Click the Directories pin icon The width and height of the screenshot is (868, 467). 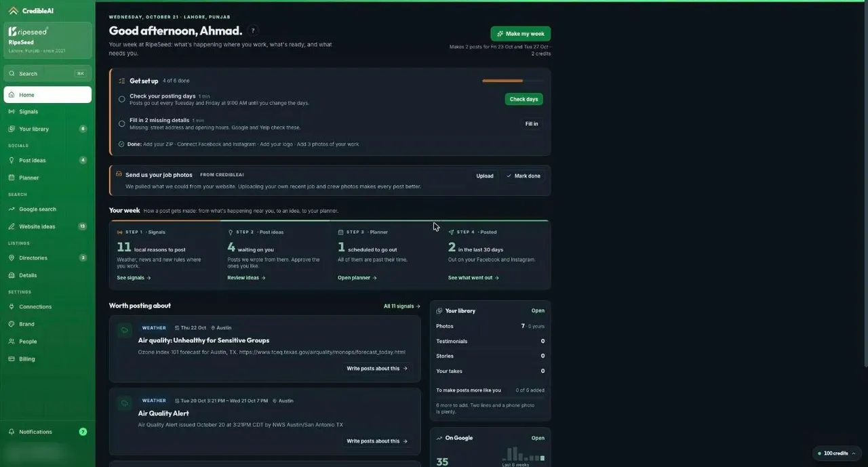(12, 258)
